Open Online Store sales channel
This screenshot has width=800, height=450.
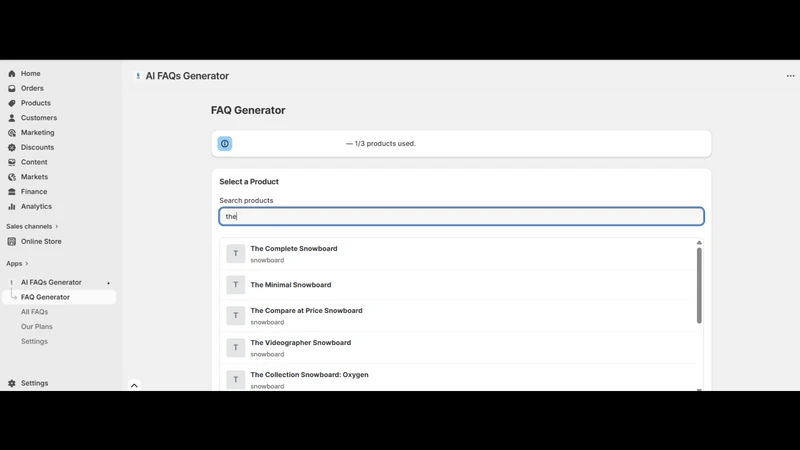[x=41, y=241]
